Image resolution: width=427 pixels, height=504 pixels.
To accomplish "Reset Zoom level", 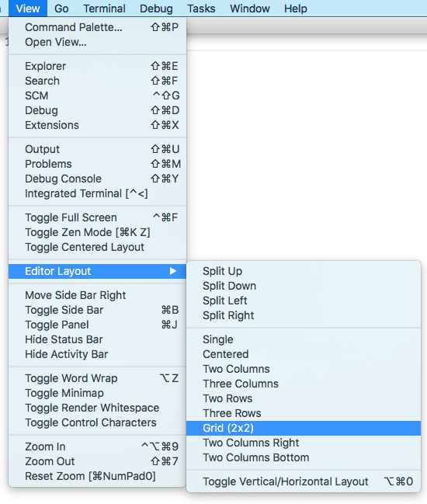I will point(97,476).
